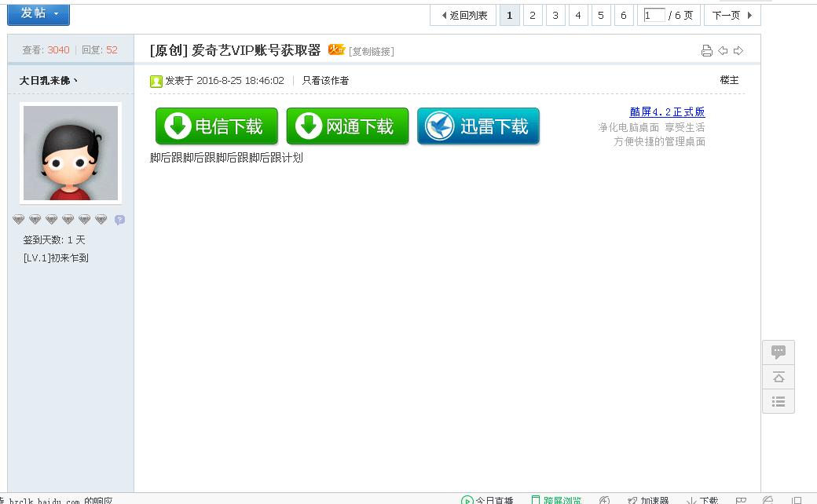Click the green poster icon before 发表于

coord(156,81)
